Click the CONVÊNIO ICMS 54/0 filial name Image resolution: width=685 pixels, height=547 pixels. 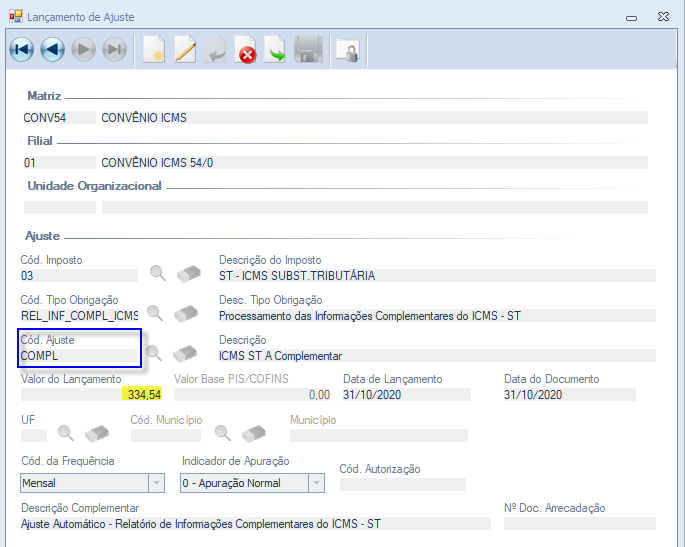pyautogui.click(x=374, y=163)
